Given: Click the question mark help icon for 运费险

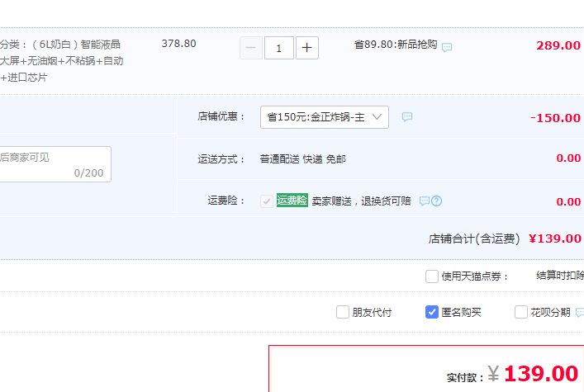Looking at the screenshot, I should [x=436, y=201].
